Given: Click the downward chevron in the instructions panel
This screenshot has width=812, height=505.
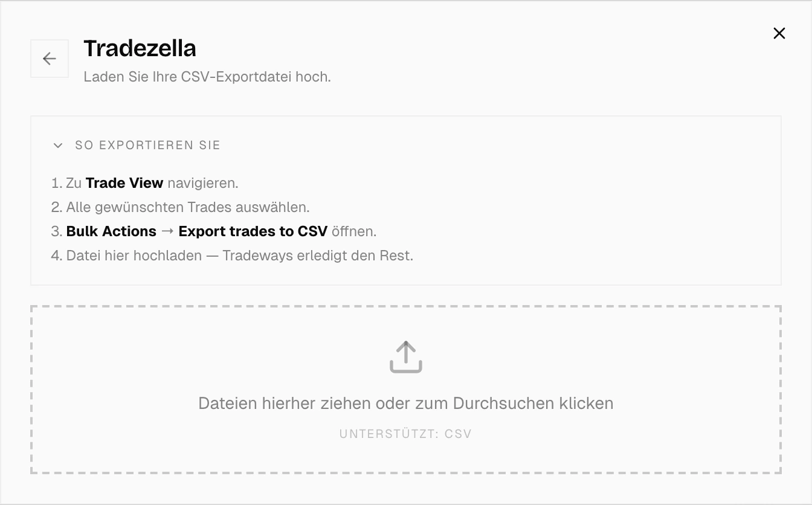Looking at the screenshot, I should pyautogui.click(x=57, y=145).
